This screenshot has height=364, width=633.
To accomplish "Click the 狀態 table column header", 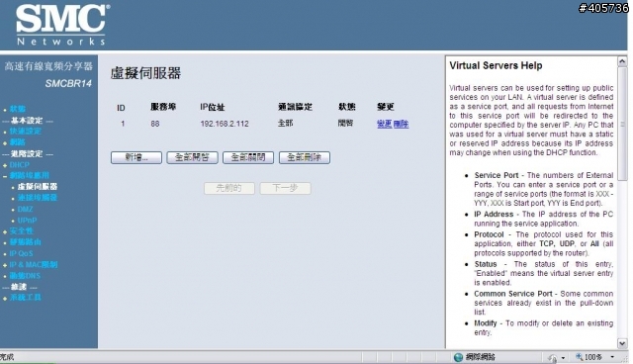I will pyautogui.click(x=347, y=107).
